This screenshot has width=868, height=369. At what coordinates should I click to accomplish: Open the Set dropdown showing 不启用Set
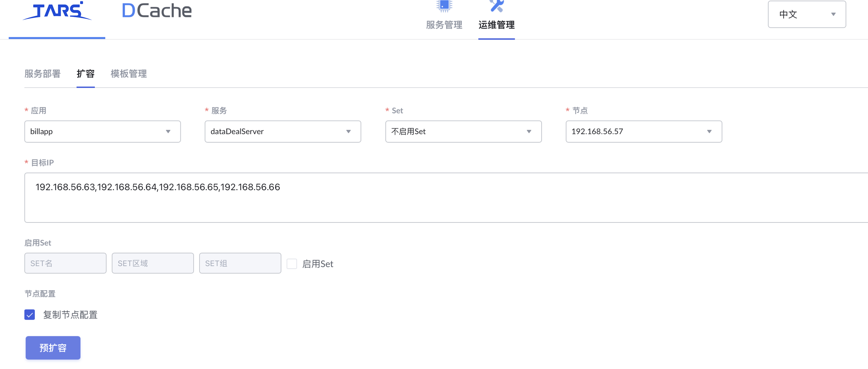pyautogui.click(x=463, y=131)
